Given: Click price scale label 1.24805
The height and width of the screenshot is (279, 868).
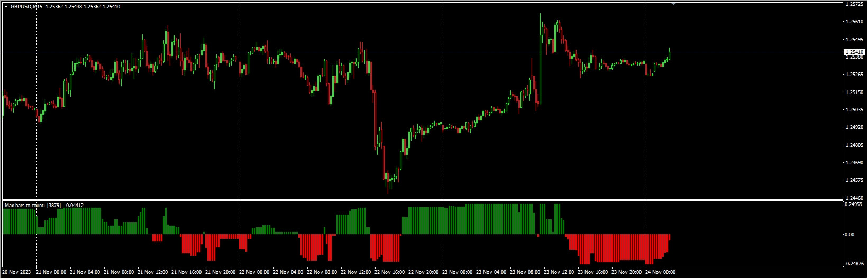Looking at the screenshot, I should pos(854,145).
